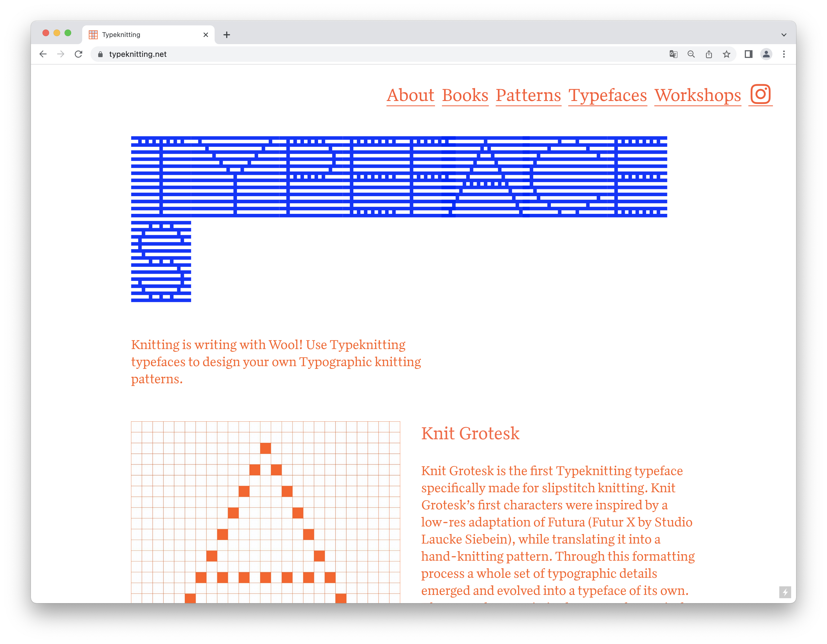827x644 pixels.
Task: Visit the About page
Action: coord(410,95)
